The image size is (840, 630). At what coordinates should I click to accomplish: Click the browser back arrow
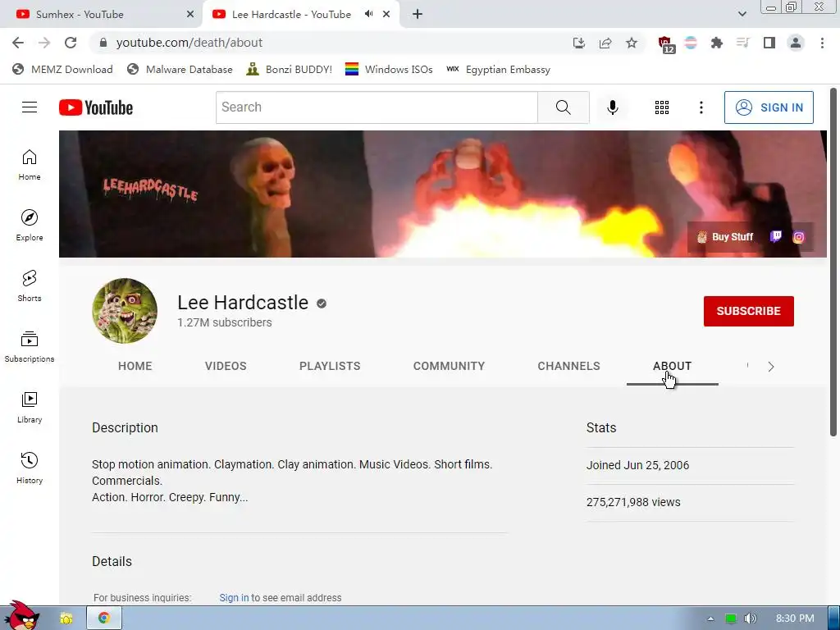click(x=18, y=43)
